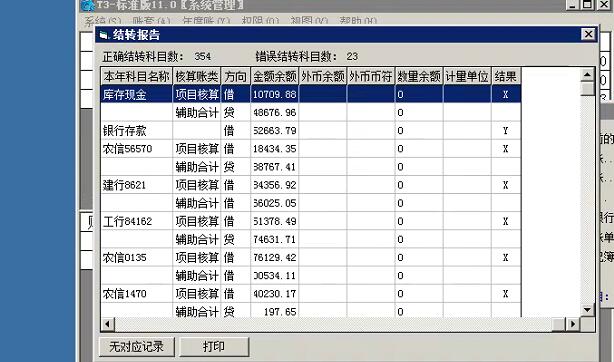614x362 pixels.
Task: Click the amount cell 52663.79
Action: click(x=274, y=130)
